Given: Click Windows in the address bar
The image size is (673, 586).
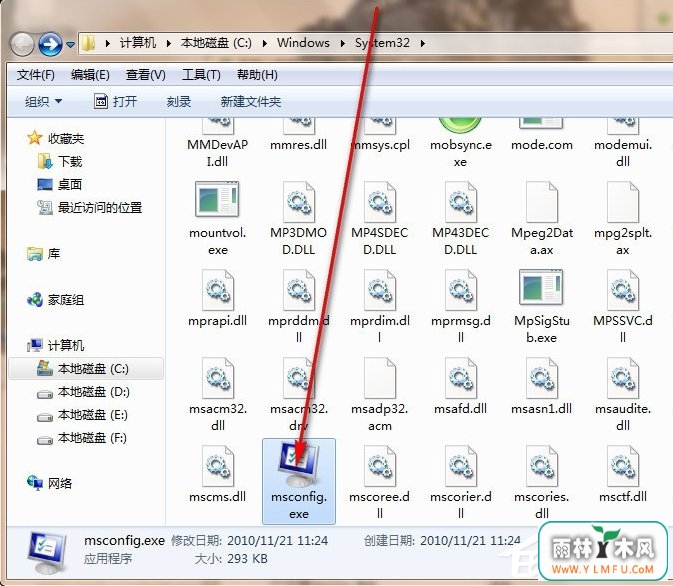Looking at the screenshot, I should [303, 43].
